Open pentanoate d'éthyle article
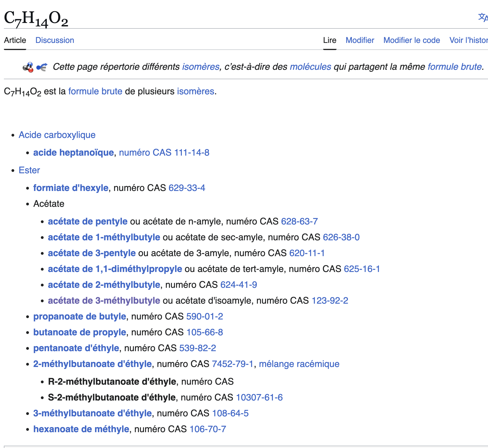The height and width of the screenshot is (448, 488). (76, 348)
